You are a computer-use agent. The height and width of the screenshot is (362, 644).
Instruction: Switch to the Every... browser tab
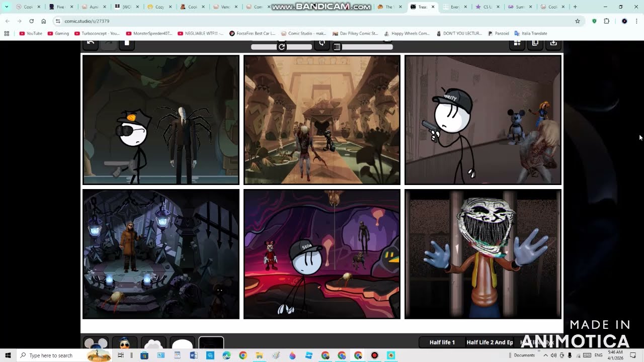click(x=455, y=7)
